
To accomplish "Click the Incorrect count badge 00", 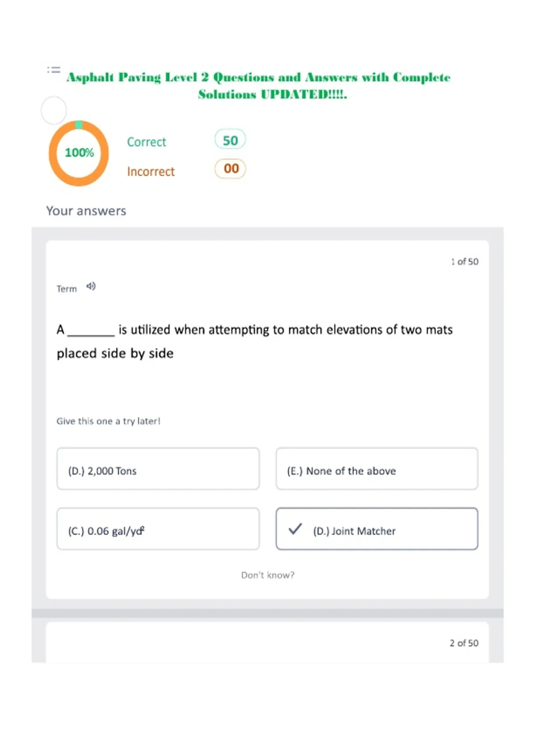I will tap(230, 169).
